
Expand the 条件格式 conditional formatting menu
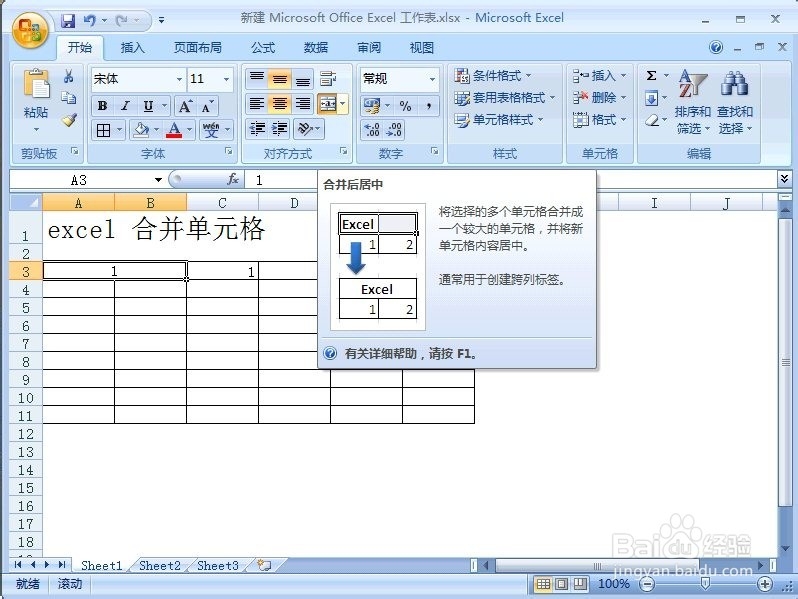click(492, 76)
